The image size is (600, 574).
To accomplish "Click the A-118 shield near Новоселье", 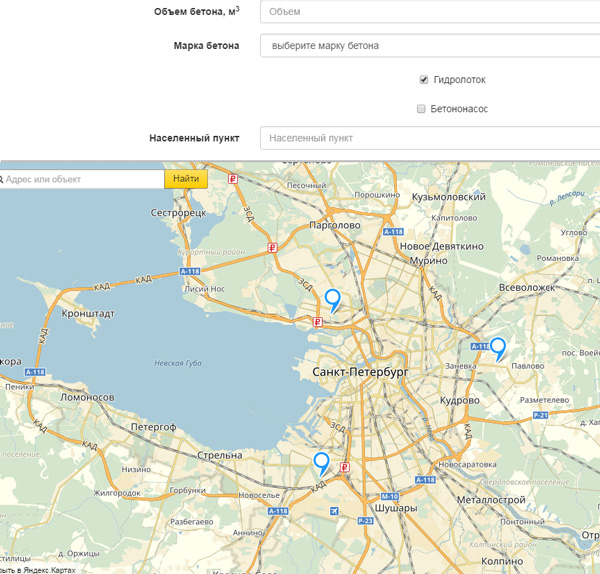I will [x=278, y=511].
